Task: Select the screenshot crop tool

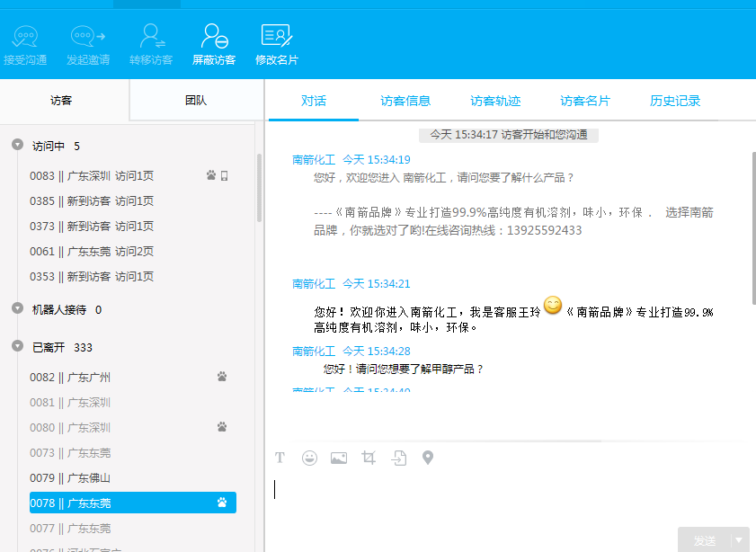Action: pyautogui.click(x=369, y=458)
